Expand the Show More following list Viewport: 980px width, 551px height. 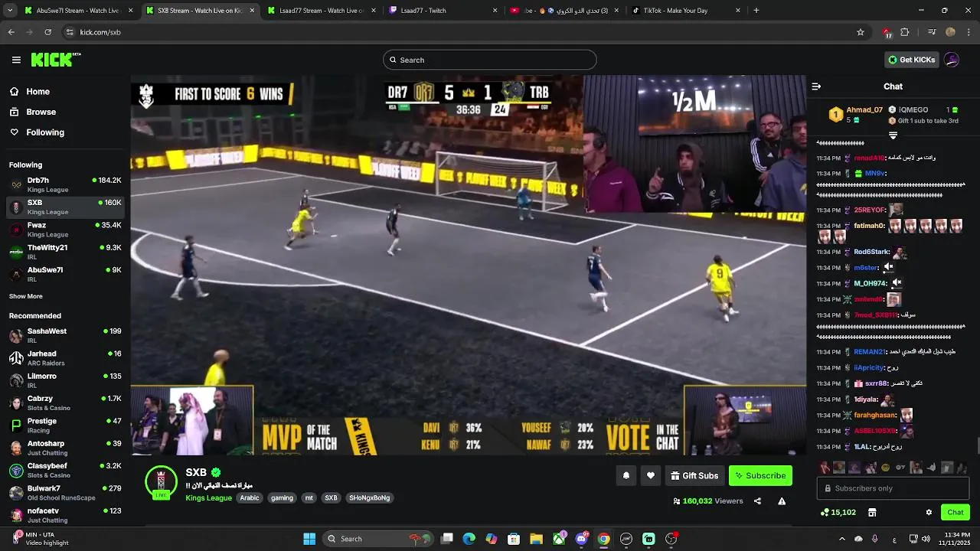coord(26,296)
